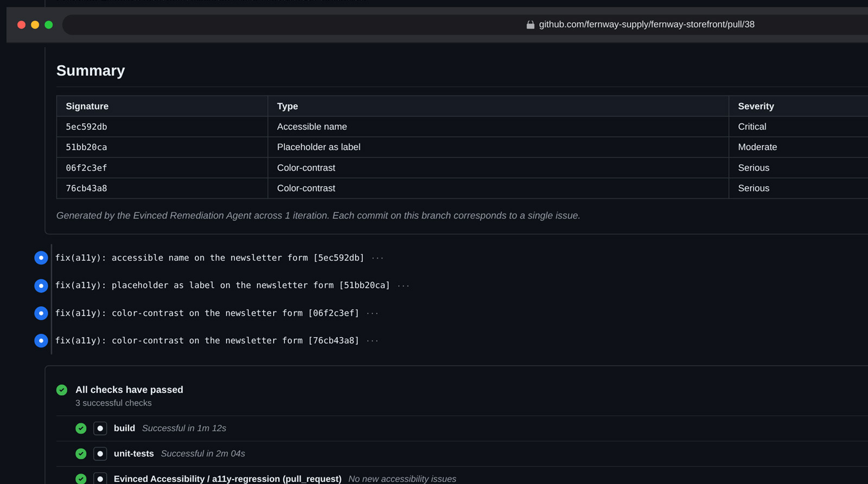
Task: Minimize the browser window with the yellow button
Action: tap(35, 25)
